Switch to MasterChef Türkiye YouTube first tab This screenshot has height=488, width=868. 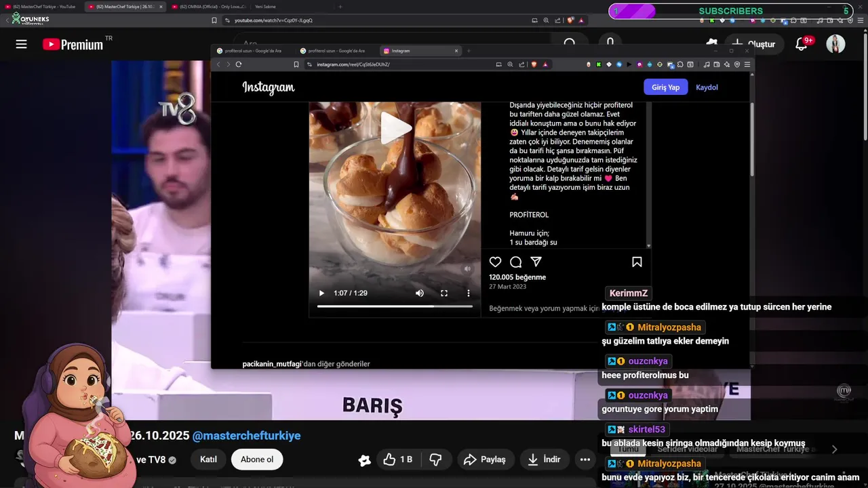coord(43,7)
